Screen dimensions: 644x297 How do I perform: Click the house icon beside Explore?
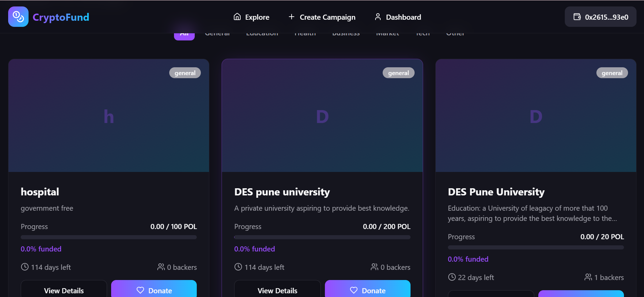(x=237, y=17)
